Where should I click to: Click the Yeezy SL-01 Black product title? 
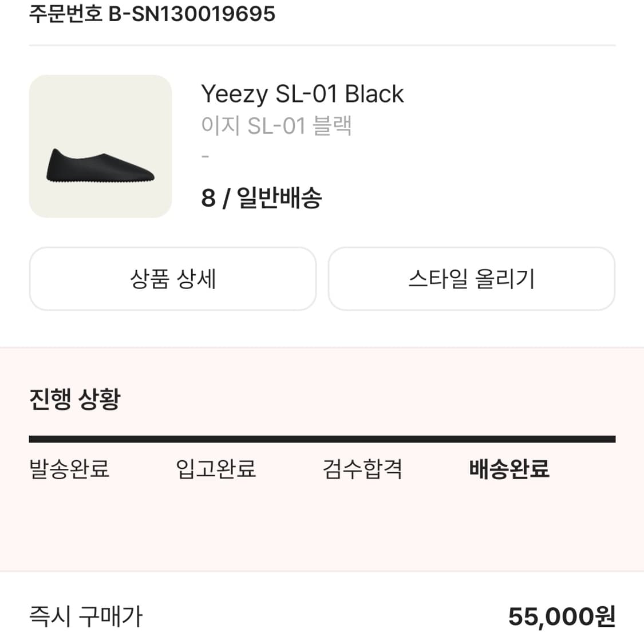click(x=302, y=94)
